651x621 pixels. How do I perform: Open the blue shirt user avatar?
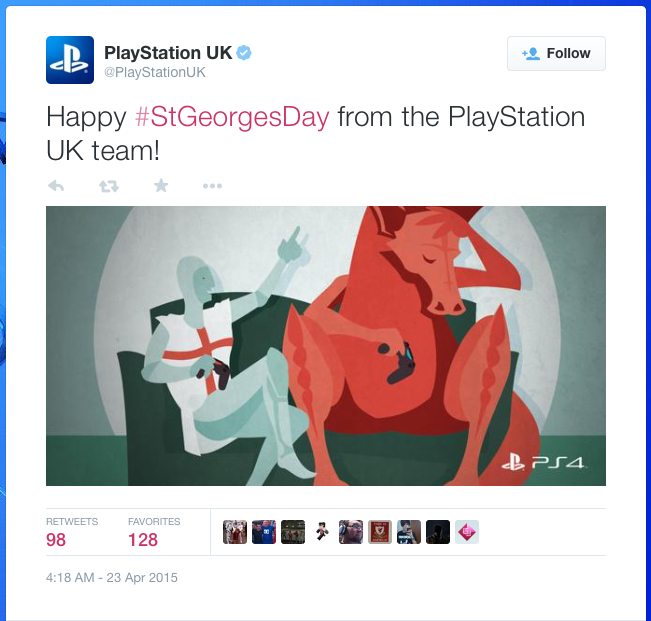pos(264,532)
